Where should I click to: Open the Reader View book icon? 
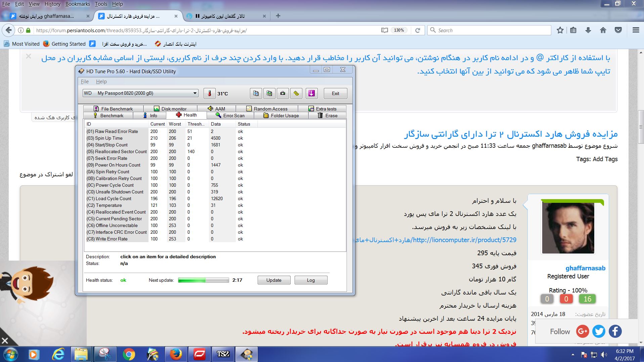click(x=385, y=30)
